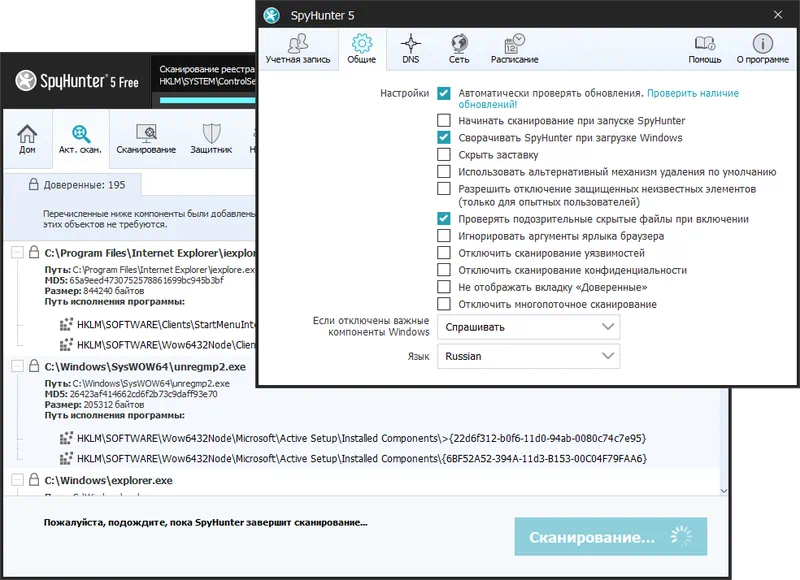Screen dimensions: 800x580
Task: Click the SpyHunter 5 Free logo
Action: [x=77, y=81]
